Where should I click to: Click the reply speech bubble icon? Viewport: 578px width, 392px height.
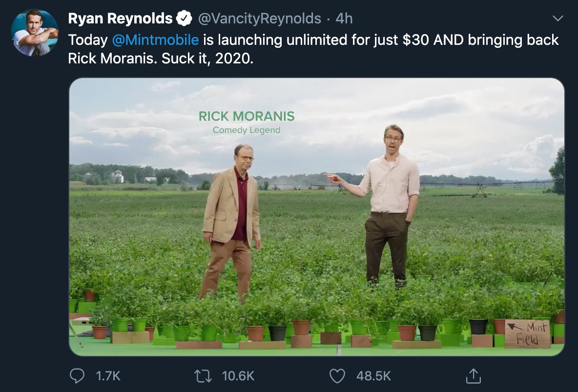[x=77, y=375]
